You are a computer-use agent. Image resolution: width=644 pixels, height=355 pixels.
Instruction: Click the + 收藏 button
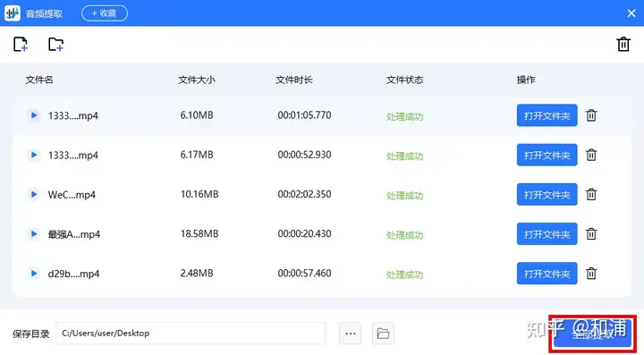105,13
